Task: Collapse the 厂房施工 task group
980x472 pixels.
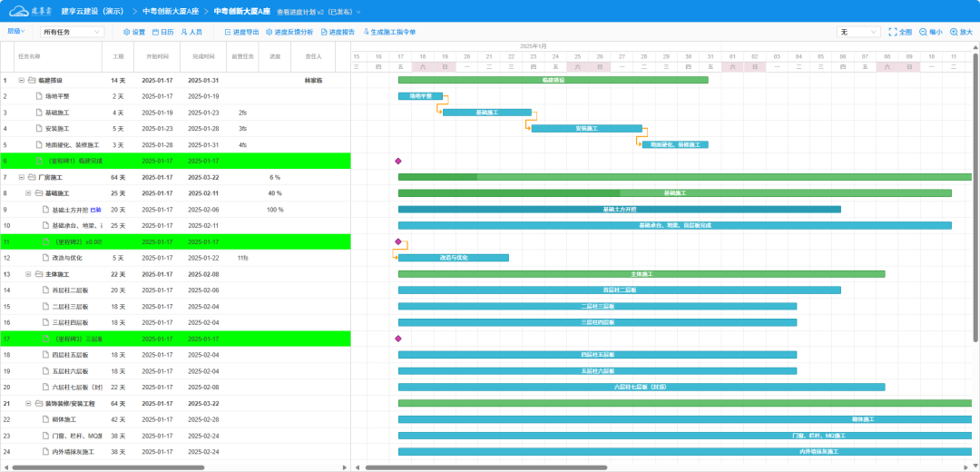Action: [21, 177]
